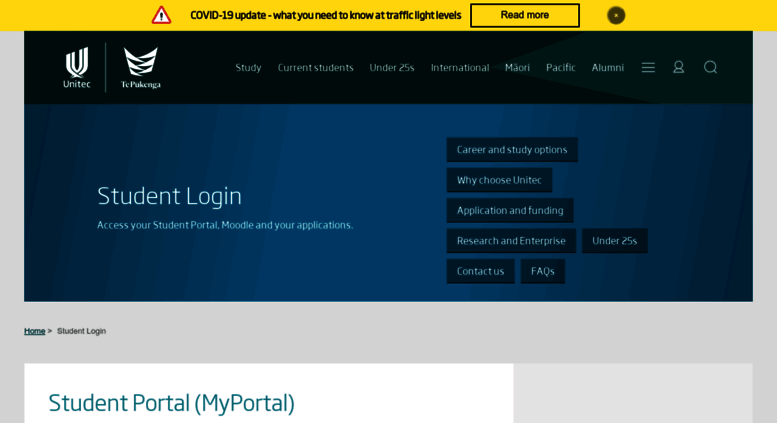Select Current students in the navigation
This screenshot has width=777, height=423.
click(x=315, y=68)
